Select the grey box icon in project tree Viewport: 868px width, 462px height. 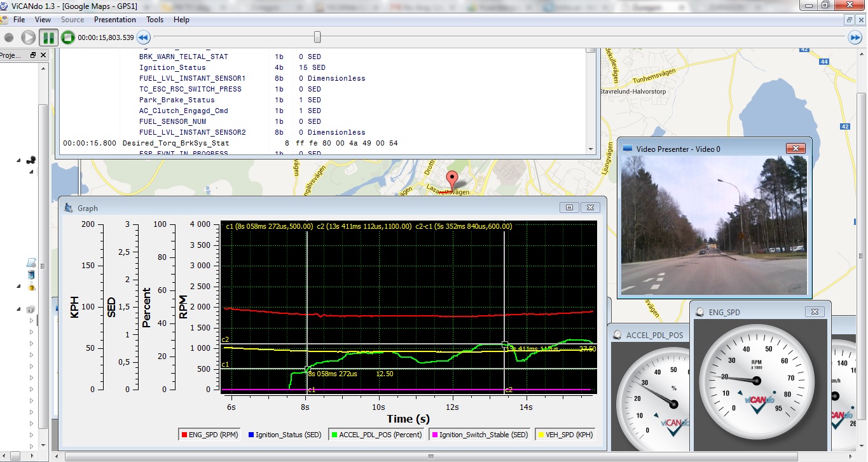31,309
